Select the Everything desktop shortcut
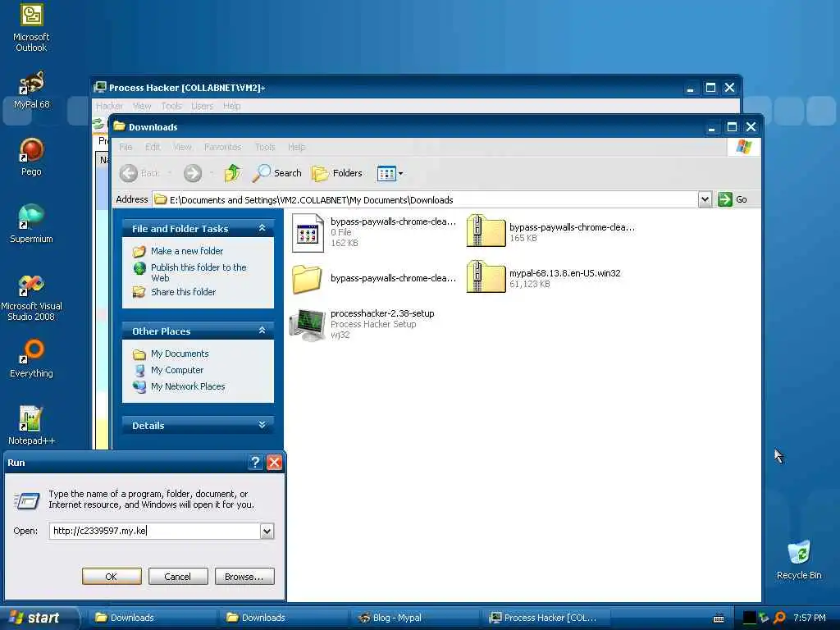This screenshot has height=630, width=840. tap(31, 358)
